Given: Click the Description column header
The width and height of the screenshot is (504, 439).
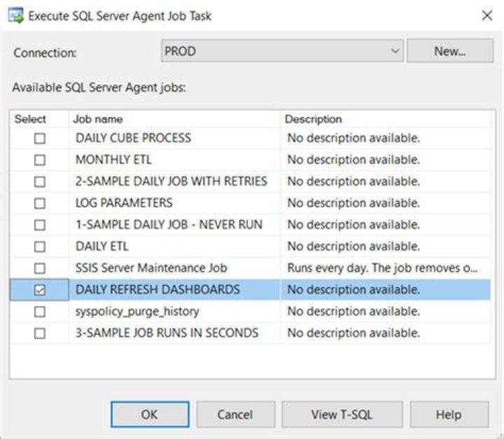Looking at the screenshot, I should (x=386, y=119).
